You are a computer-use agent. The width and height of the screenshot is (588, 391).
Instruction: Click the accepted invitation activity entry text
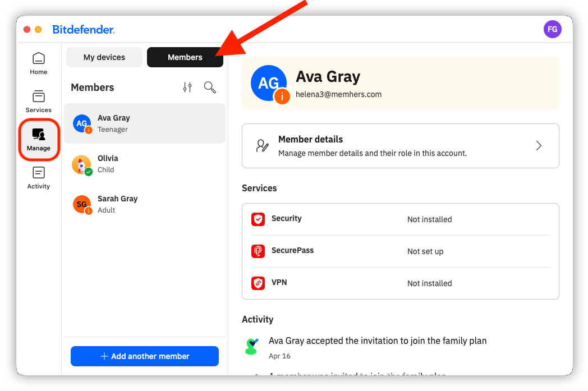tap(378, 341)
